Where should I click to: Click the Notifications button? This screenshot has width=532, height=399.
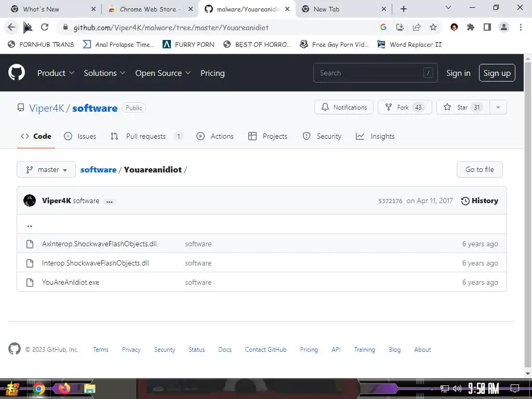344,107
